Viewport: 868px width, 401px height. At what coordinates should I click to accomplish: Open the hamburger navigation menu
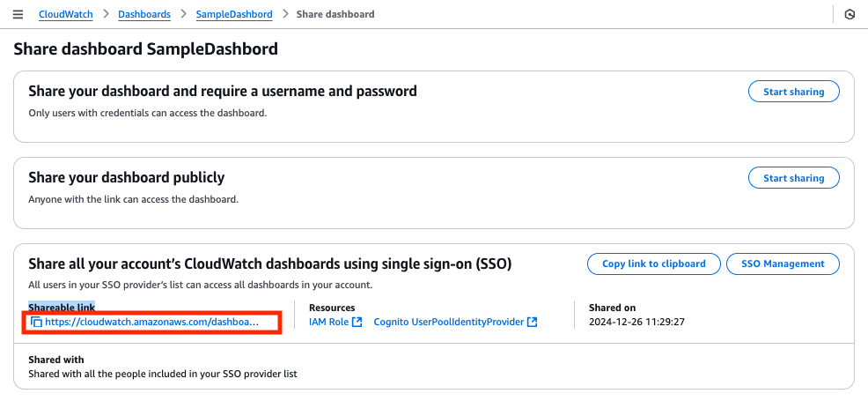tap(18, 14)
